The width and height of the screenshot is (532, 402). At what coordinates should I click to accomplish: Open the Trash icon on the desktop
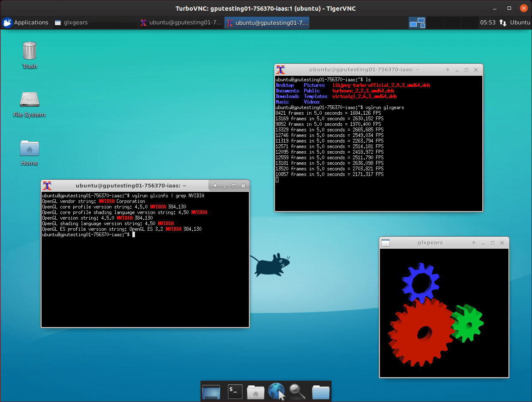[x=29, y=51]
